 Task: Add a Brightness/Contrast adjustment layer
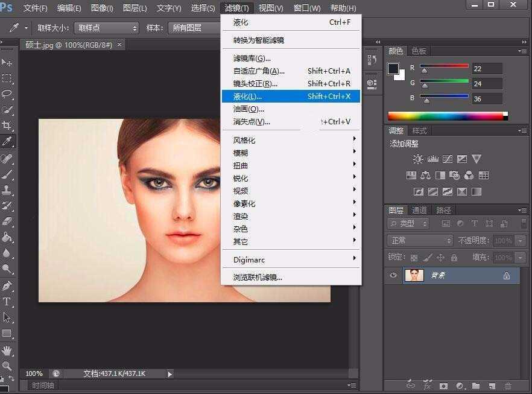[417, 158]
